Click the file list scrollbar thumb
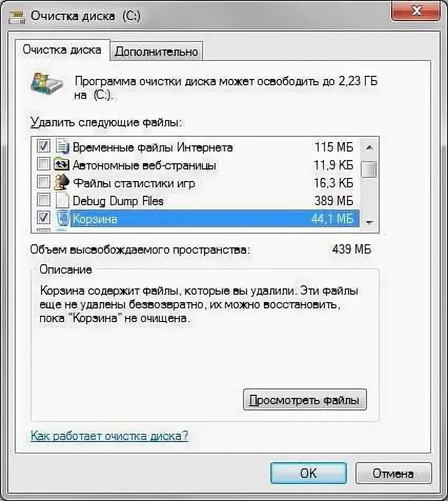Screen dimensions: 448x501 pos(369,169)
